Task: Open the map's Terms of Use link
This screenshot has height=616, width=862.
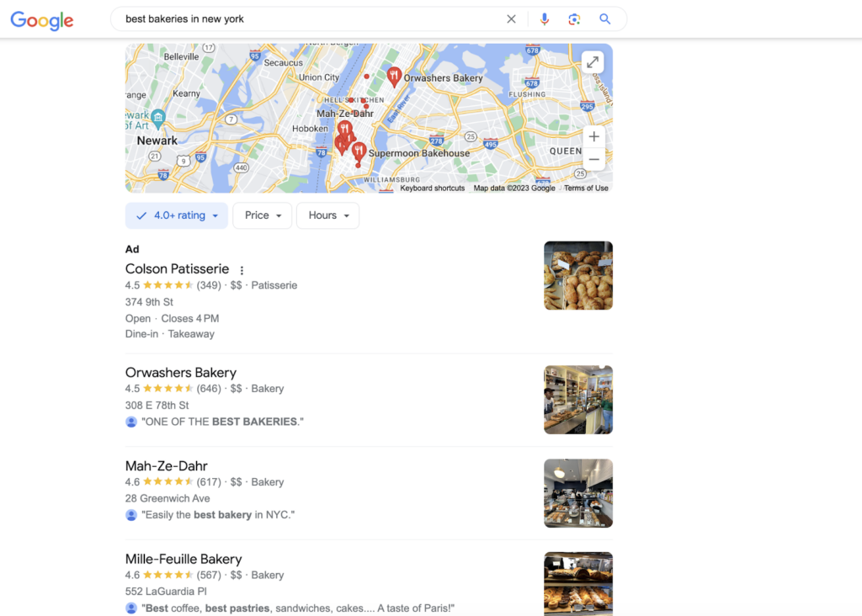Action: (x=586, y=189)
